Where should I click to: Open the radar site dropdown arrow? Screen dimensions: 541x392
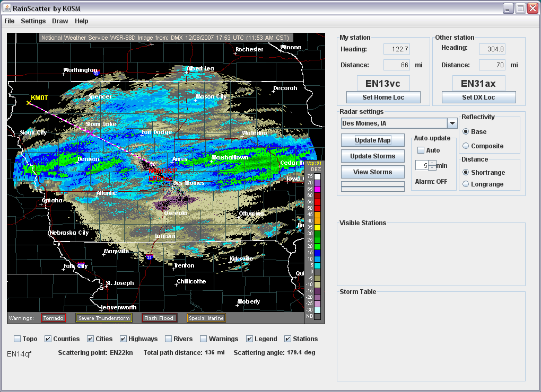click(452, 123)
